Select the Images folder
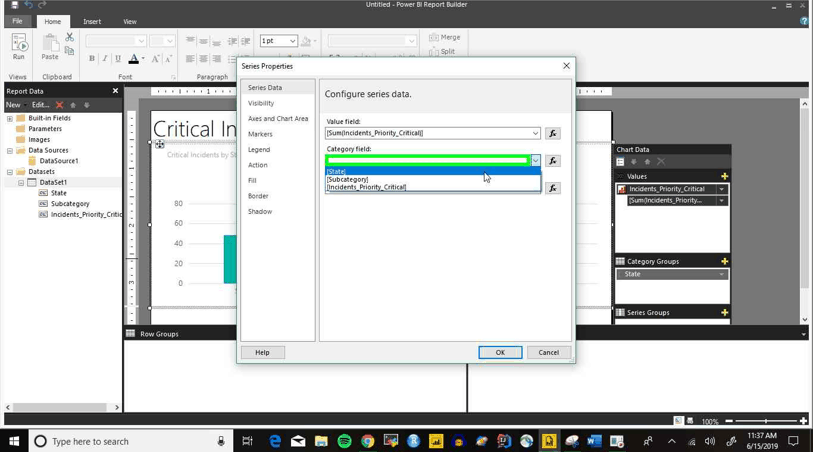 (x=39, y=140)
